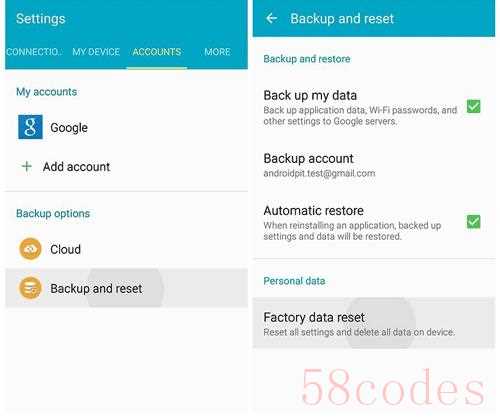Tap Factory data reset option
The image size is (500, 418).
coord(374,323)
